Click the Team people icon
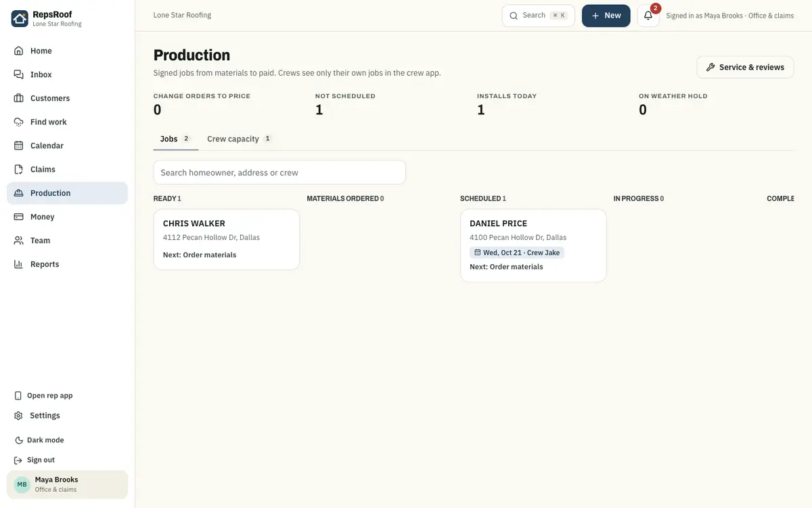The height and width of the screenshot is (508, 812). 18,240
